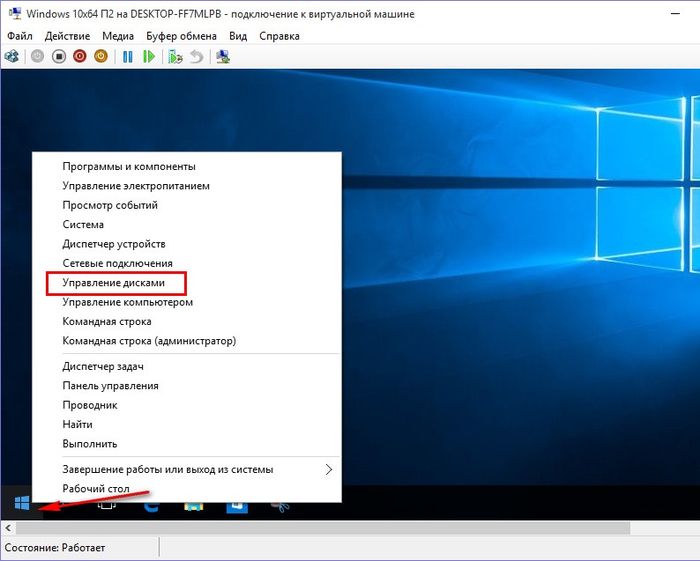Image resolution: width=700 pixels, height=561 pixels.
Task: Click the VM connection title bar icon
Action: pos(15,13)
